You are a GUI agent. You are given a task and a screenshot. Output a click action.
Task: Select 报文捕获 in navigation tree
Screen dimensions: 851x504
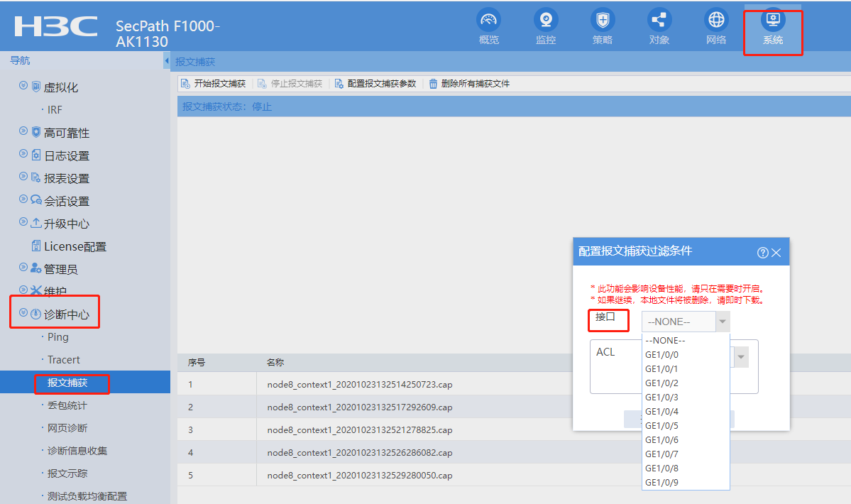point(67,383)
